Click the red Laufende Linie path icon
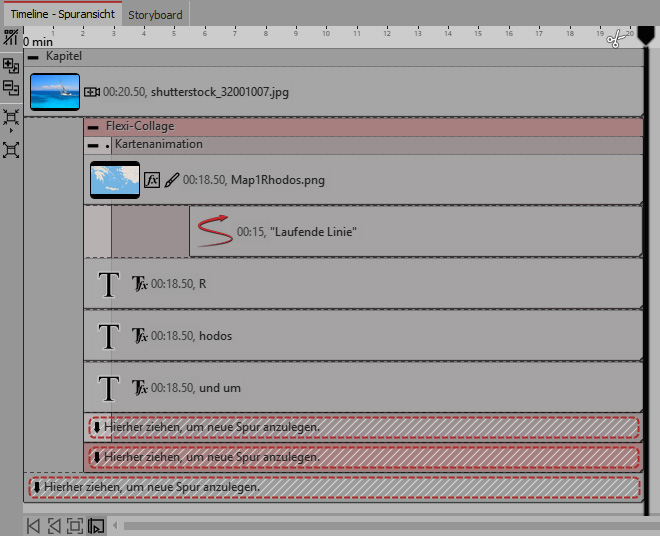The height and width of the screenshot is (536, 660). tap(215, 231)
